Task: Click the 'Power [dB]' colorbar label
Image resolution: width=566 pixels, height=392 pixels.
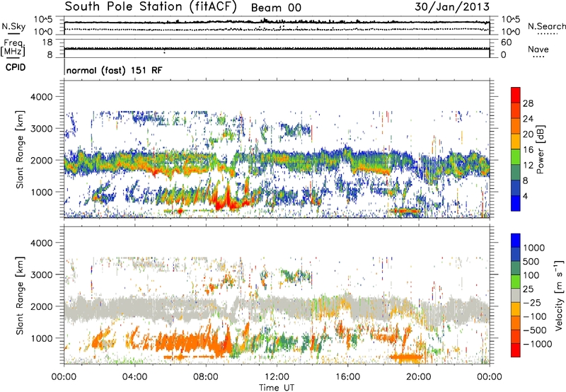Action: pyautogui.click(x=540, y=149)
